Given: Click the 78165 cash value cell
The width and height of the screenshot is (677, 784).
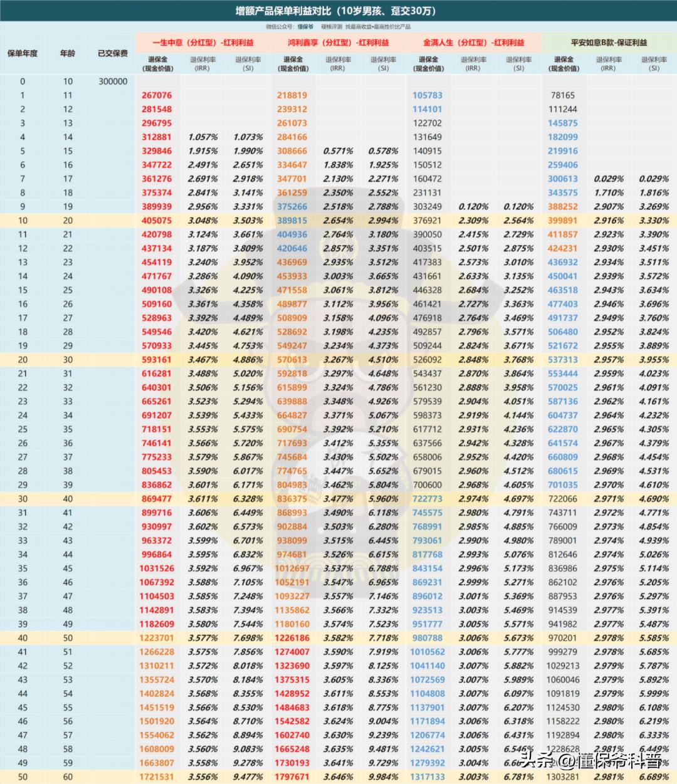Looking at the screenshot, I should pyautogui.click(x=563, y=95).
